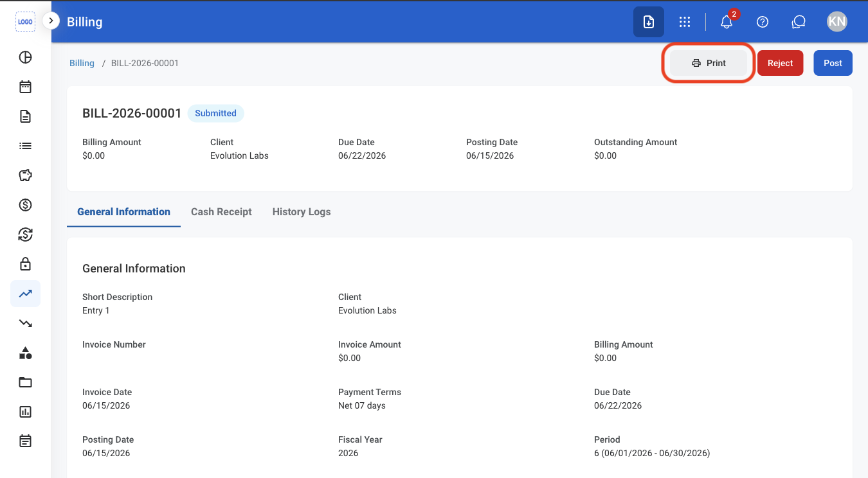Click the Period value 6 (06/01/2026 - 06/30/2026)
Screen dimensions: 868x478
652,453
